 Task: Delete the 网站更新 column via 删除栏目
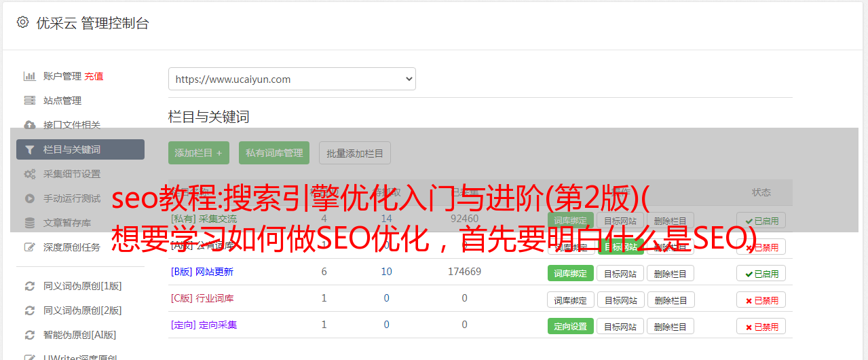671,273
